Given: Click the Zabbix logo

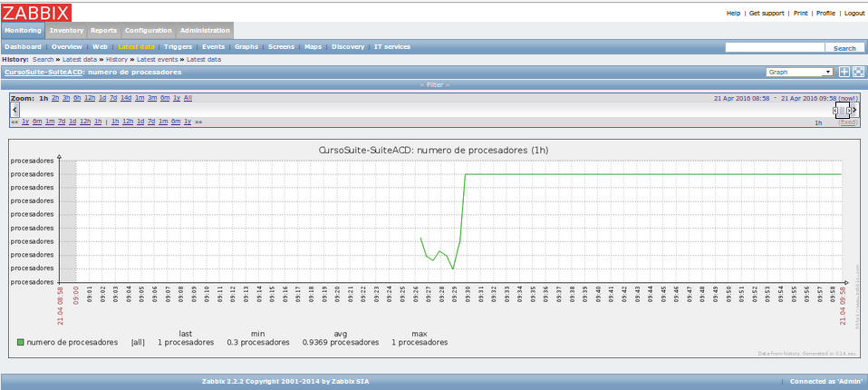Looking at the screenshot, I should pos(36,12).
